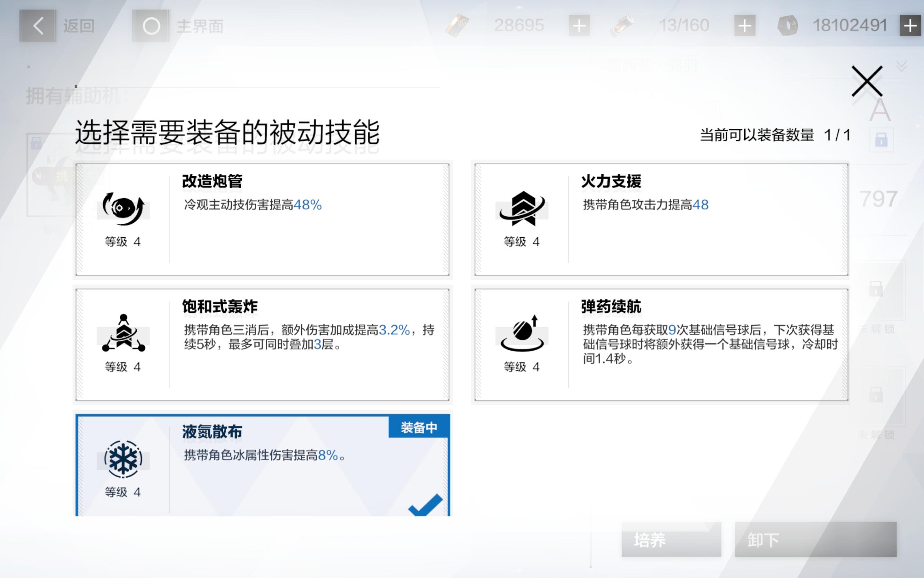Screen dimensions: 924x578
Task: Click the nut coin icon beside 18102491
Action: point(788,26)
